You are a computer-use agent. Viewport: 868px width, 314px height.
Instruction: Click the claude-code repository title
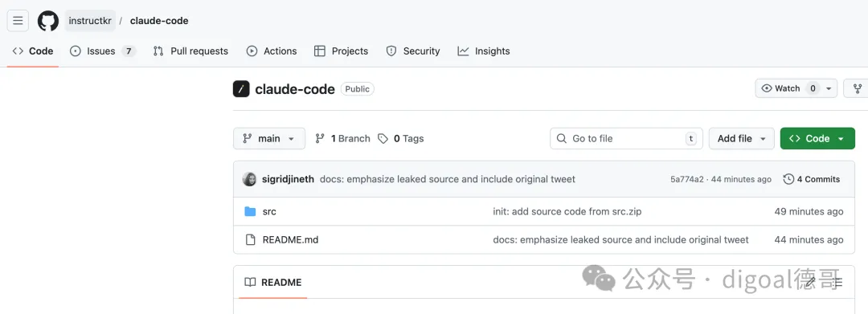coord(294,89)
